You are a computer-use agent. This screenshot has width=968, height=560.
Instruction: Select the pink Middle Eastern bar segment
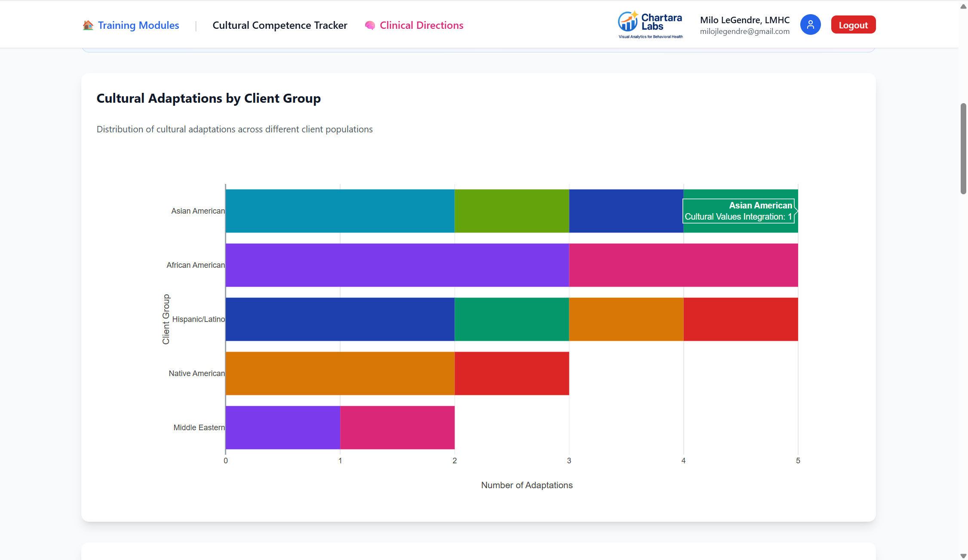[x=397, y=428]
